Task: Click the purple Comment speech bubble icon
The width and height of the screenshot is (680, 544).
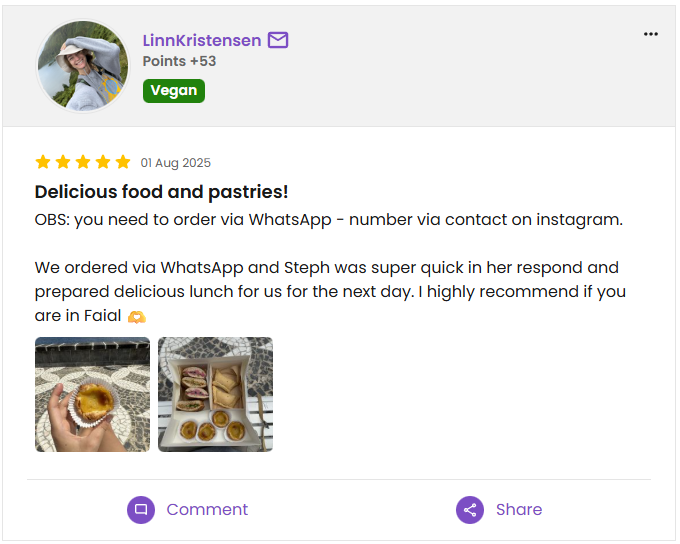Action: point(141,509)
